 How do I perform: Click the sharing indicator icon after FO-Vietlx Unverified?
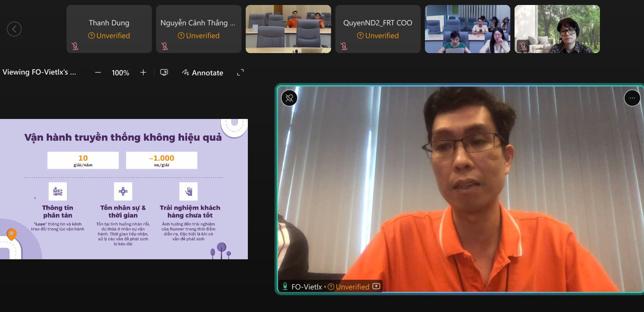click(x=376, y=286)
